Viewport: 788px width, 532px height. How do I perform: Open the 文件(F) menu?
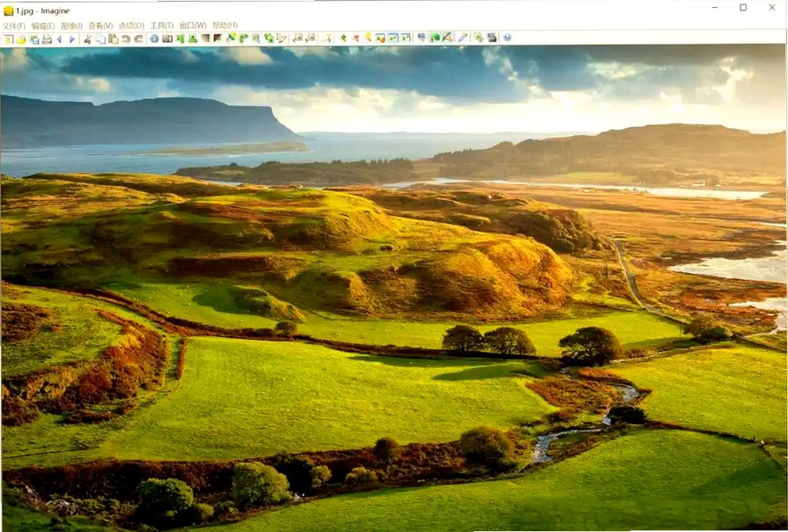(14, 25)
